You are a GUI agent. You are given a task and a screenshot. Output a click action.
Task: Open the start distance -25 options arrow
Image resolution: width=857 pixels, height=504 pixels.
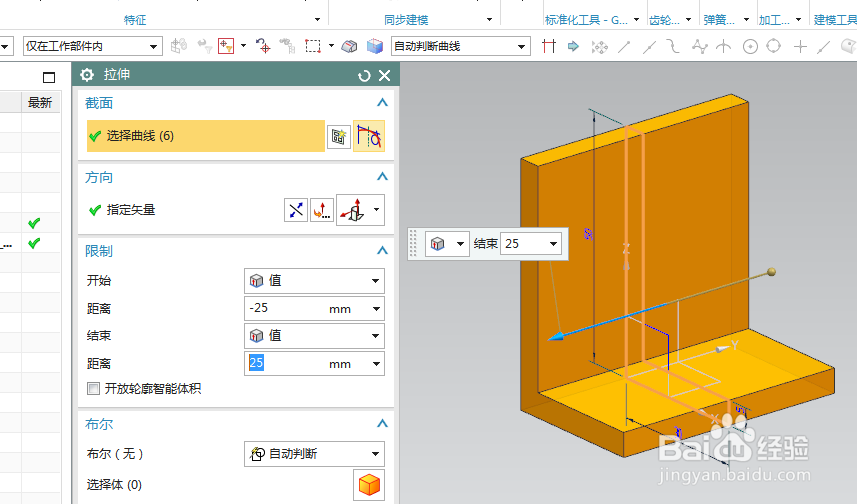pos(376,309)
